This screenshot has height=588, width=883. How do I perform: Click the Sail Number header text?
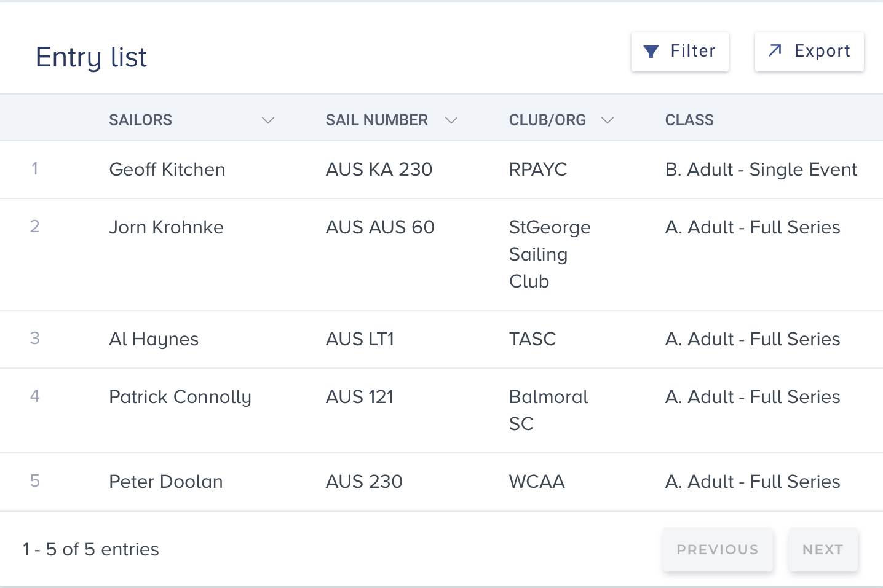click(376, 120)
